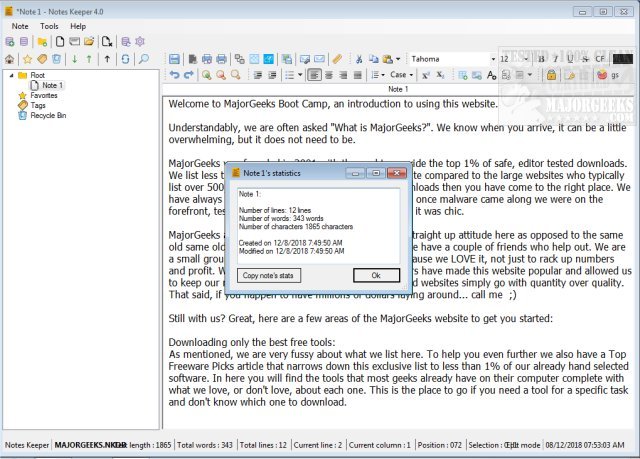Click the Zoom in magnifier icon
This screenshot has width=640, height=459.
point(207,75)
